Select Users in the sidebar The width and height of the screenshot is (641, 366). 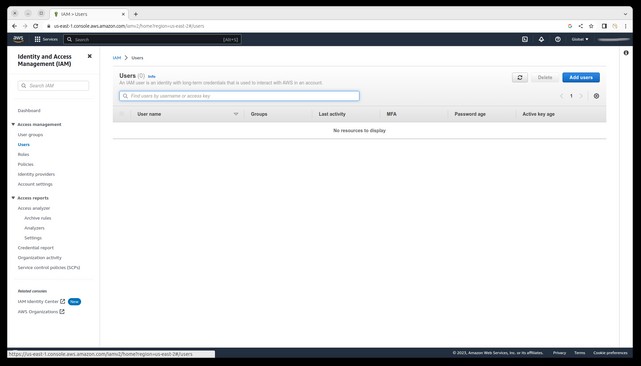24,144
